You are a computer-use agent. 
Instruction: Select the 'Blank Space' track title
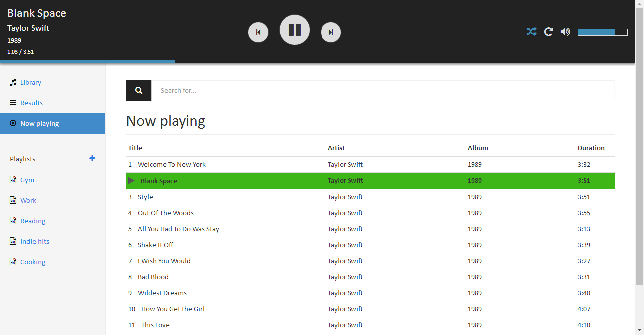click(x=159, y=181)
